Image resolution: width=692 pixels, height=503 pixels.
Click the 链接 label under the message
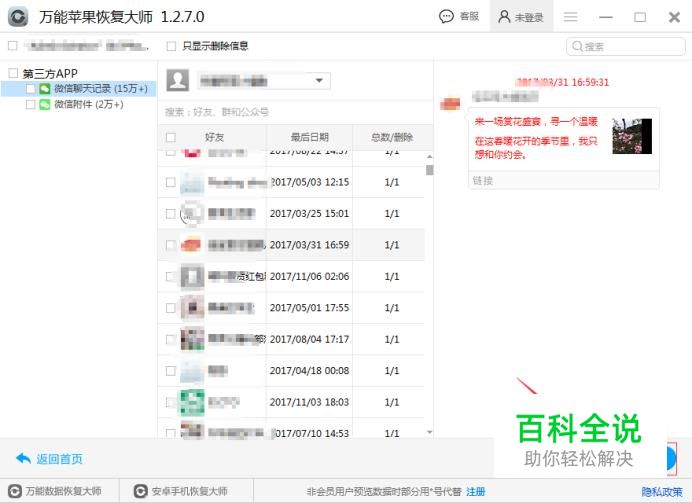tap(483, 181)
